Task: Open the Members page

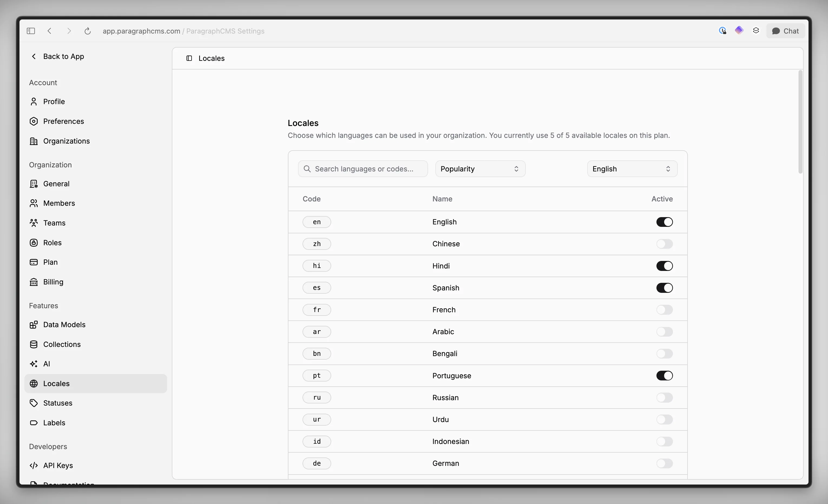Action: (96, 203)
